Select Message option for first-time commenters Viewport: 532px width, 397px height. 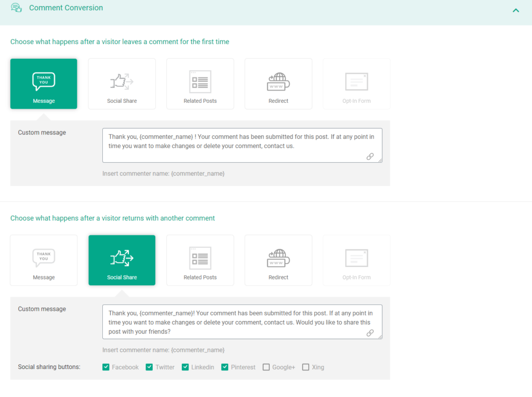tap(44, 84)
